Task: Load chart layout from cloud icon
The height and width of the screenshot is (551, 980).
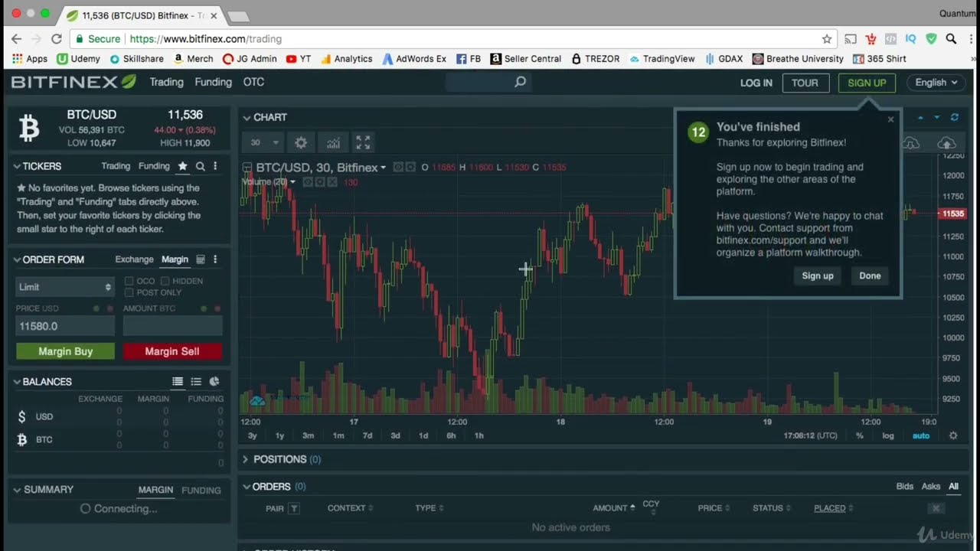Action: click(x=911, y=143)
